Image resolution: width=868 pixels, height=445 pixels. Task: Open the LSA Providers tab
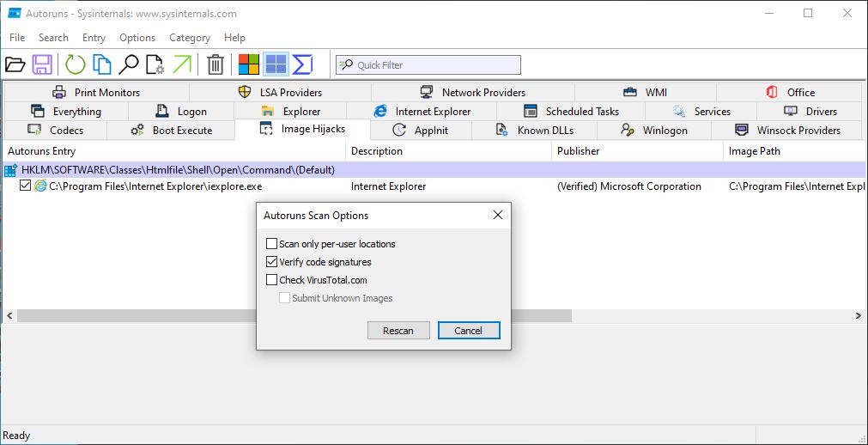point(280,93)
